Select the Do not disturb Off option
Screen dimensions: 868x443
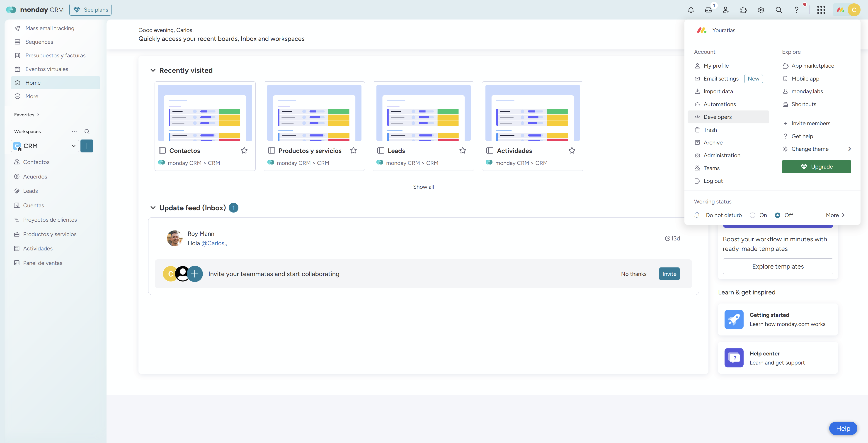click(777, 215)
